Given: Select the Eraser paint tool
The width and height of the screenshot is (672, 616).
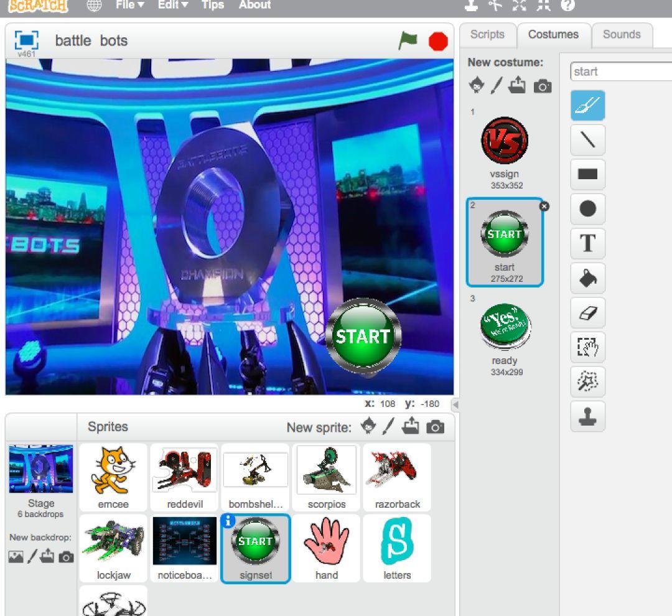Looking at the screenshot, I should (x=587, y=312).
